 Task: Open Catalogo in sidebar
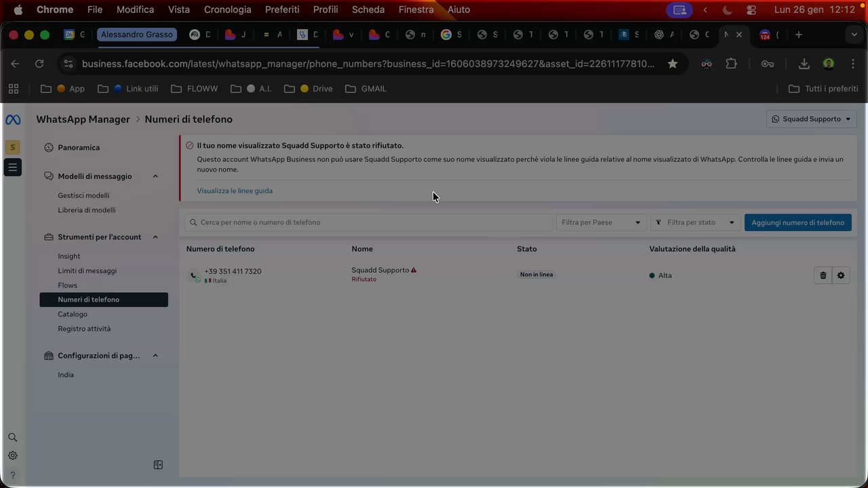click(x=73, y=314)
